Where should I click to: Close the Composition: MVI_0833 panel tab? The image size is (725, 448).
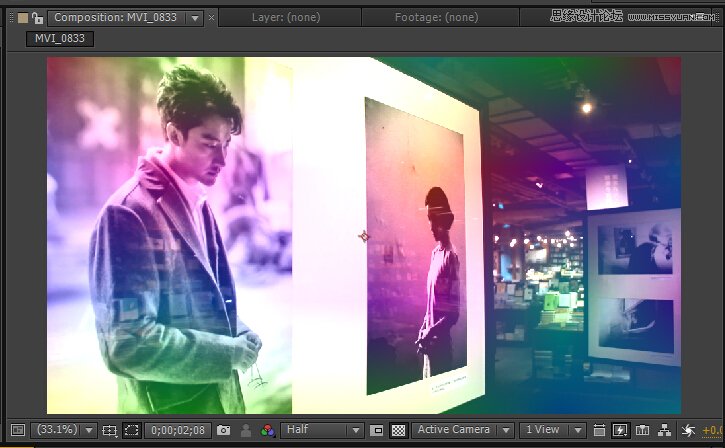(211, 18)
